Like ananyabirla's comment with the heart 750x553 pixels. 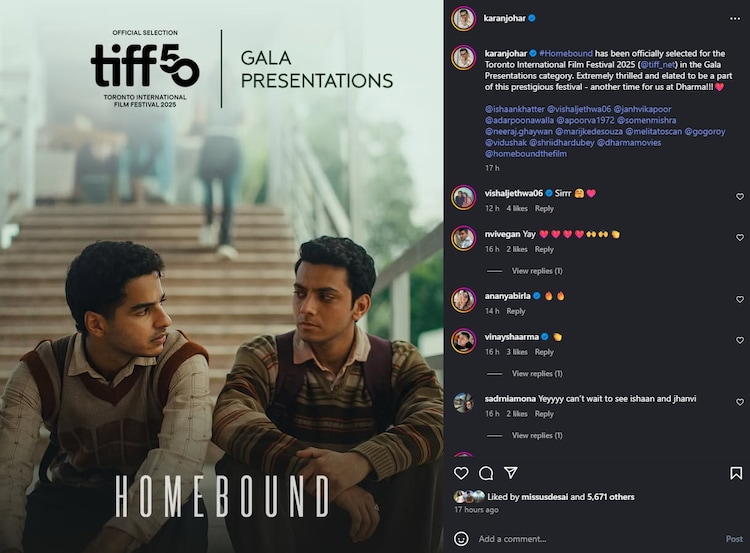pos(739,299)
